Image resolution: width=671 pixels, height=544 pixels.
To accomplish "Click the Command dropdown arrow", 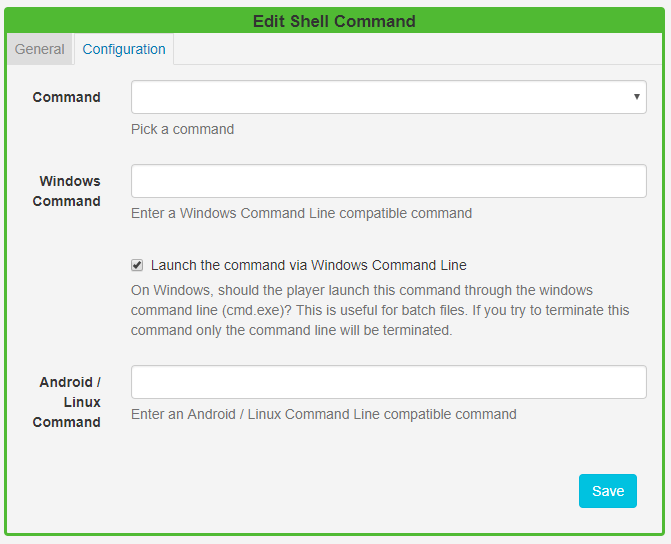I will [637, 97].
